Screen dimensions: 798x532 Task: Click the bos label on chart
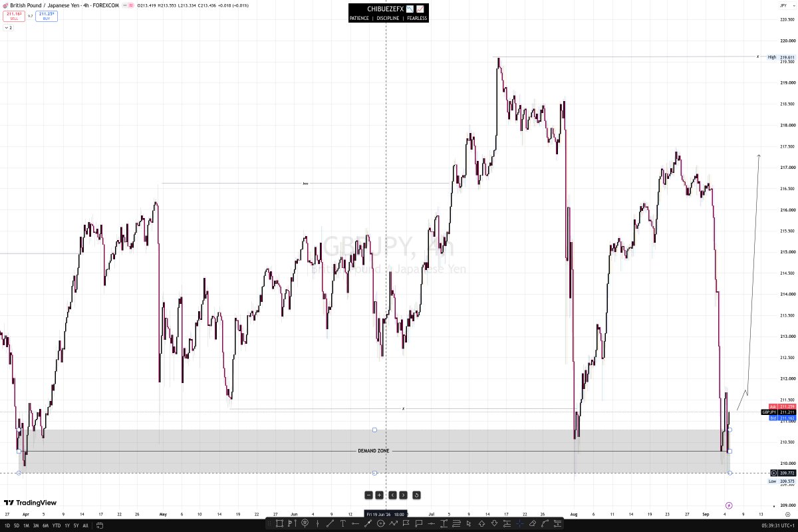tap(306, 184)
